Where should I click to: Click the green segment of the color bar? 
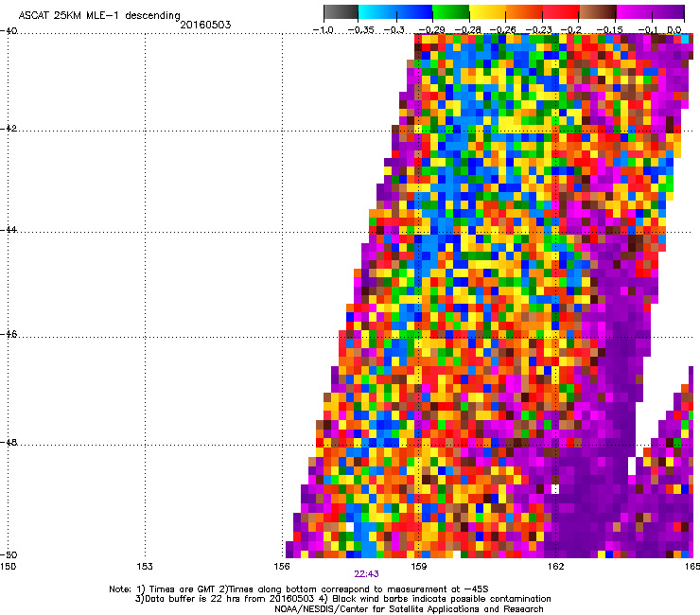click(x=451, y=12)
